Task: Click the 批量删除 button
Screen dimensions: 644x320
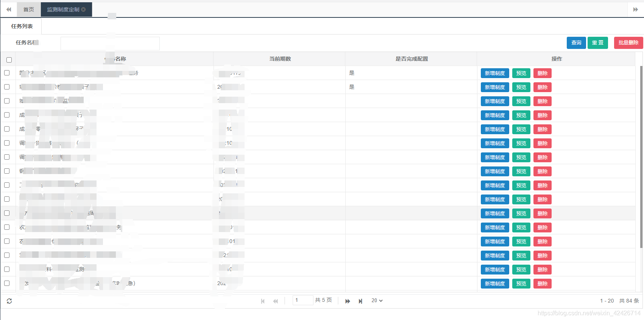Action: 628,43
